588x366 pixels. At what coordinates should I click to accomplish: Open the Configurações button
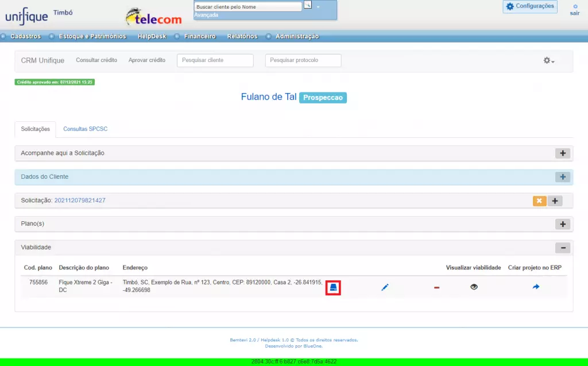530,6
